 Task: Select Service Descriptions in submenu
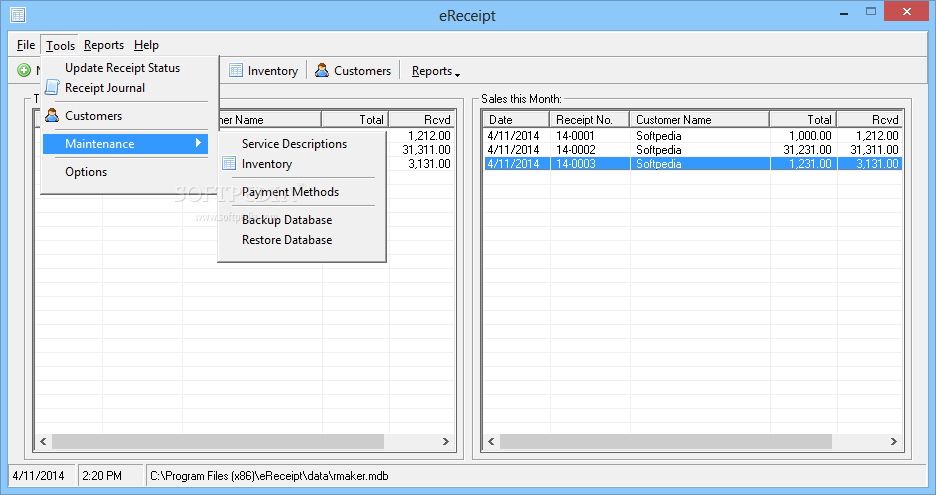[x=294, y=144]
